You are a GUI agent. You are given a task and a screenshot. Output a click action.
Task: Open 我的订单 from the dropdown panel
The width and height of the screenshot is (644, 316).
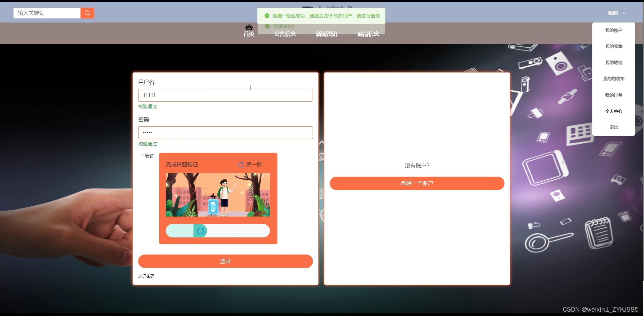click(613, 95)
